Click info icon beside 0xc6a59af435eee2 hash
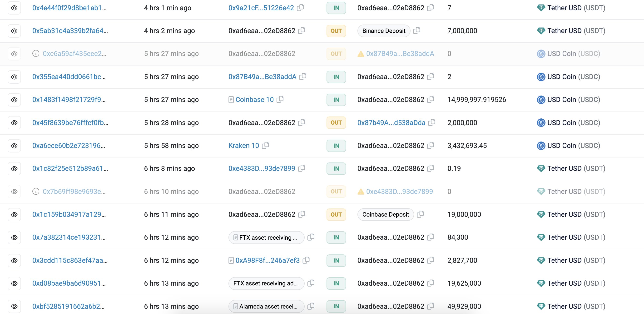 [x=36, y=54]
